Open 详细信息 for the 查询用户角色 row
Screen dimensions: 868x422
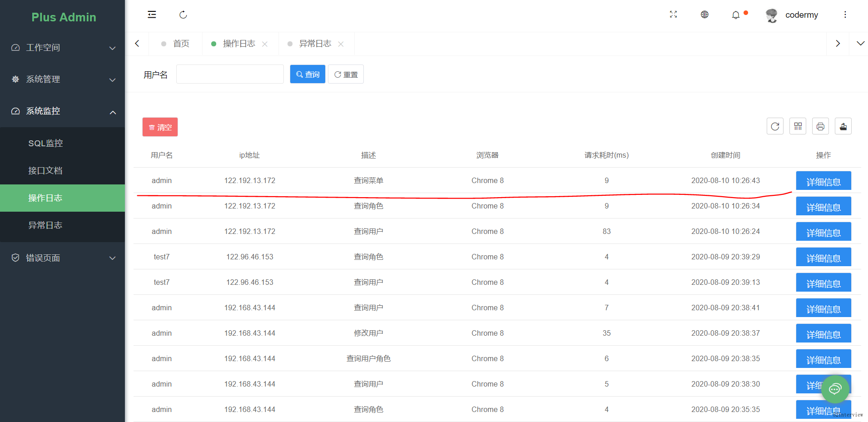coord(823,360)
